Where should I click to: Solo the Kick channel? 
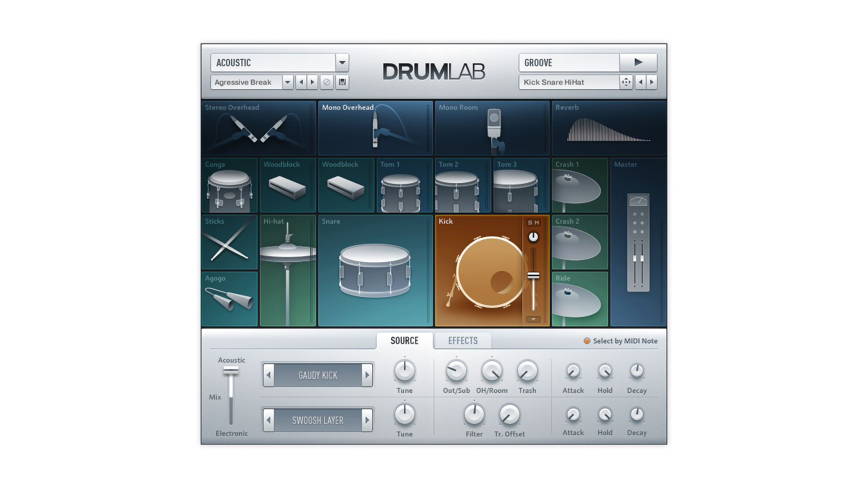pos(530,223)
